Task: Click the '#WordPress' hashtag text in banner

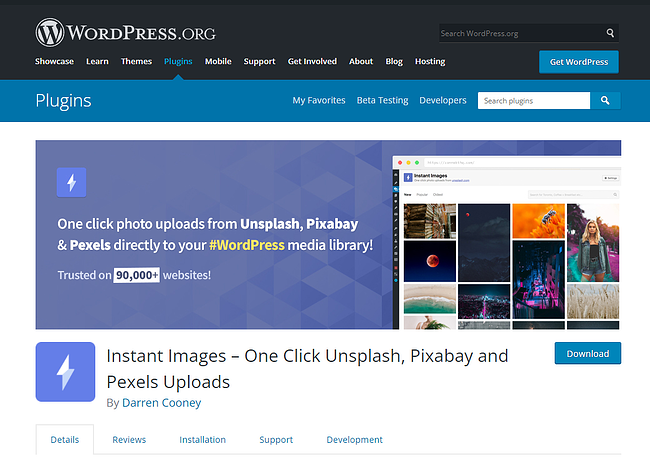Action: point(247,245)
